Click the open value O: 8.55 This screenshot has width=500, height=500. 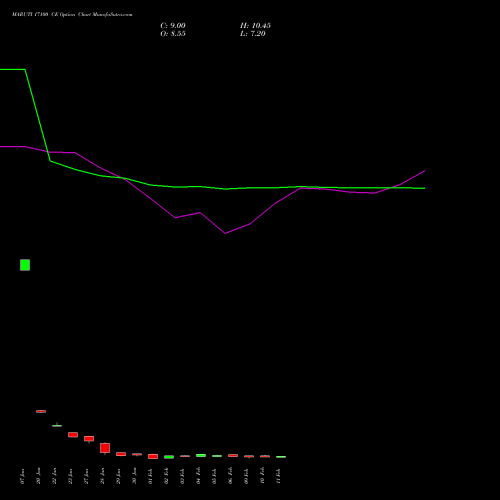[x=173, y=34]
